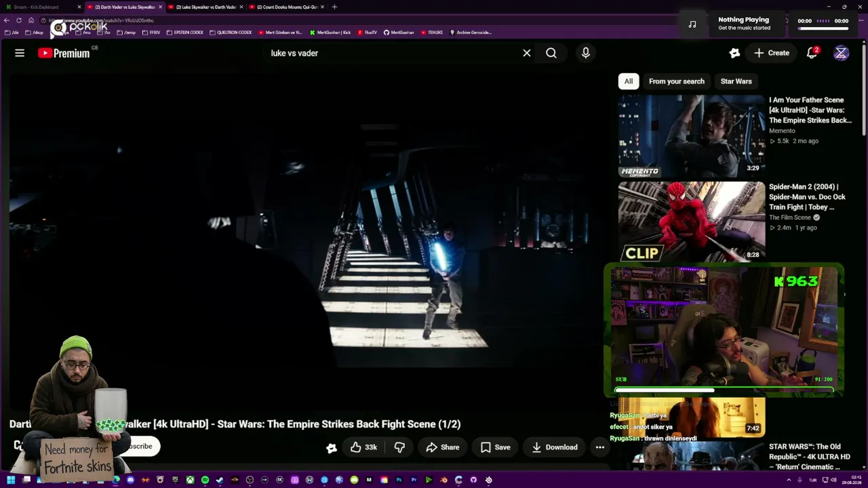Image resolution: width=868 pixels, height=488 pixels.
Task: Open the FluxTV bookmark
Action: (368, 33)
